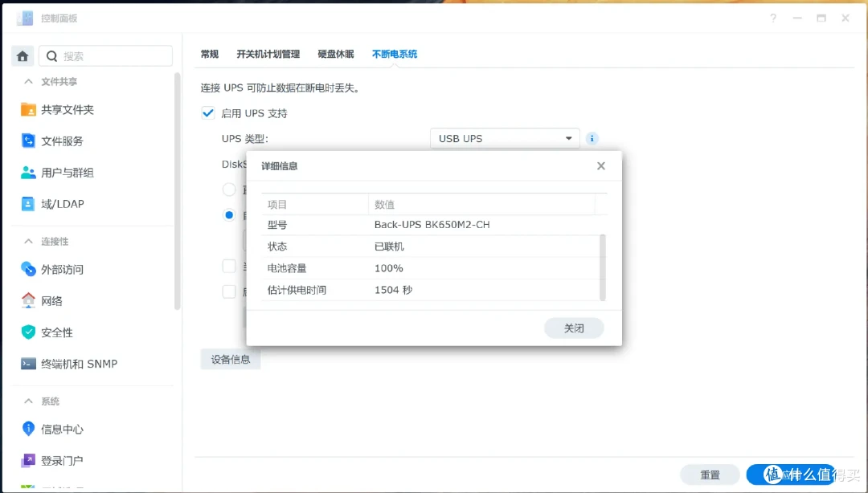868x493 pixels.
Task: Open the USB UPS type dropdown
Action: 504,138
